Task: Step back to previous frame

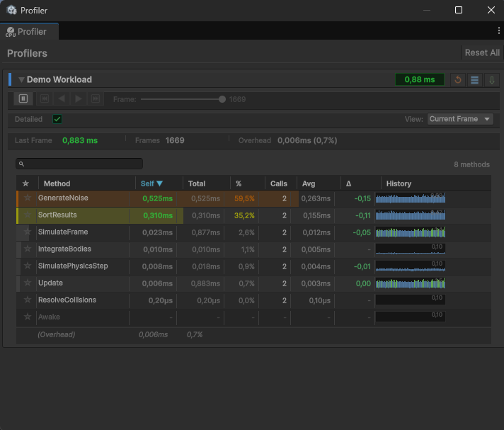Action: 62,98
